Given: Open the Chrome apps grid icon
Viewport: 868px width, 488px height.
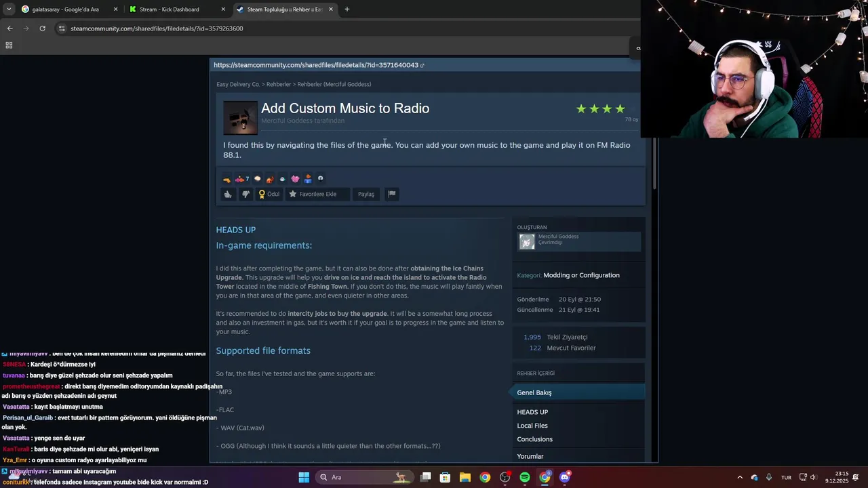Looking at the screenshot, I should [9, 45].
